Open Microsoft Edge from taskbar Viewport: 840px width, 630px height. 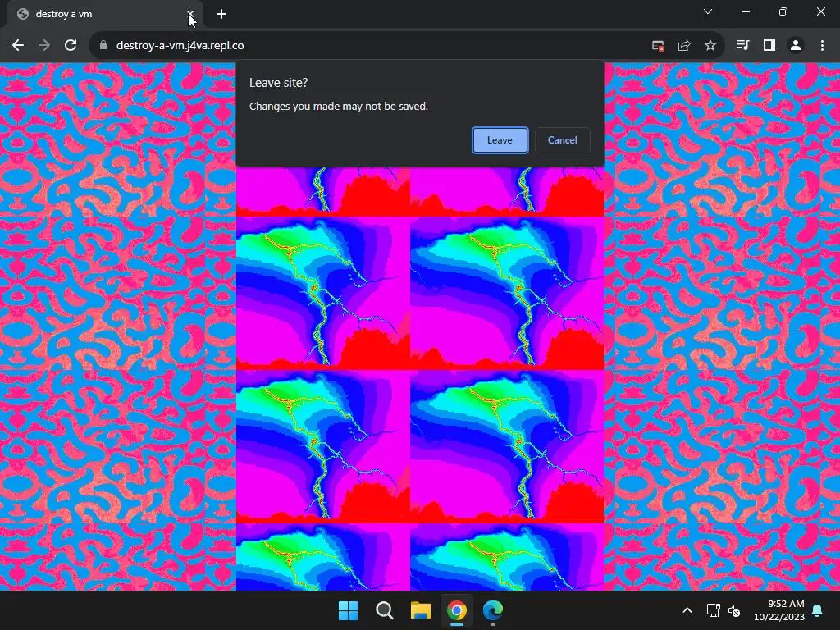pos(493,610)
